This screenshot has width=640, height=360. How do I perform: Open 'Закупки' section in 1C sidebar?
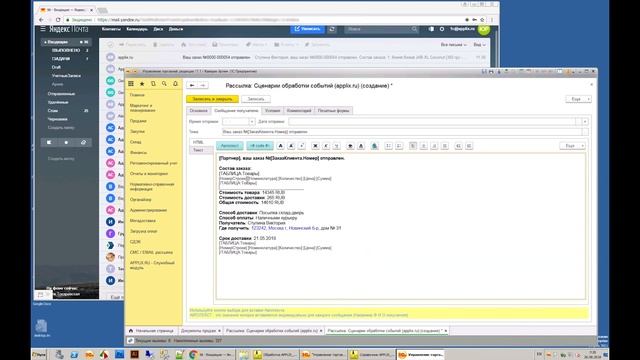[137, 131]
